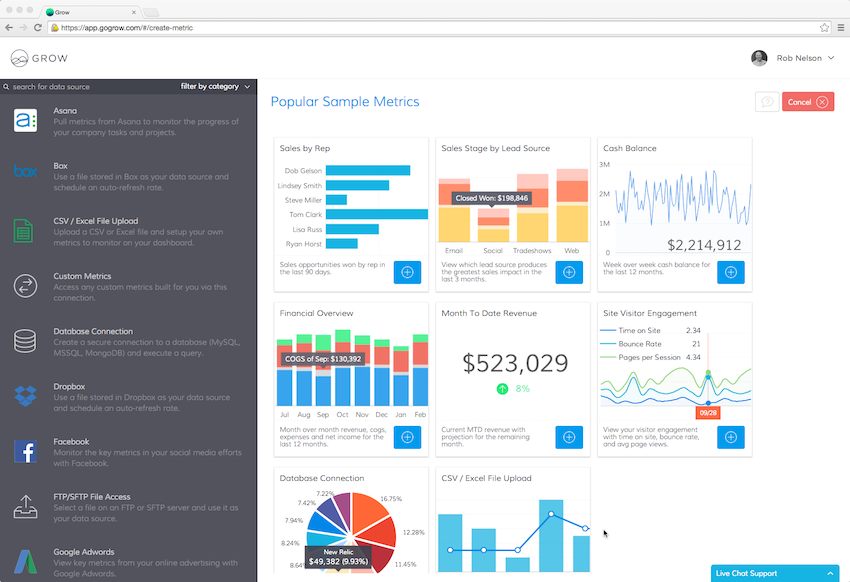Choose the Custom Metrics data source
This screenshot has width=850, height=582.
coord(128,287)
